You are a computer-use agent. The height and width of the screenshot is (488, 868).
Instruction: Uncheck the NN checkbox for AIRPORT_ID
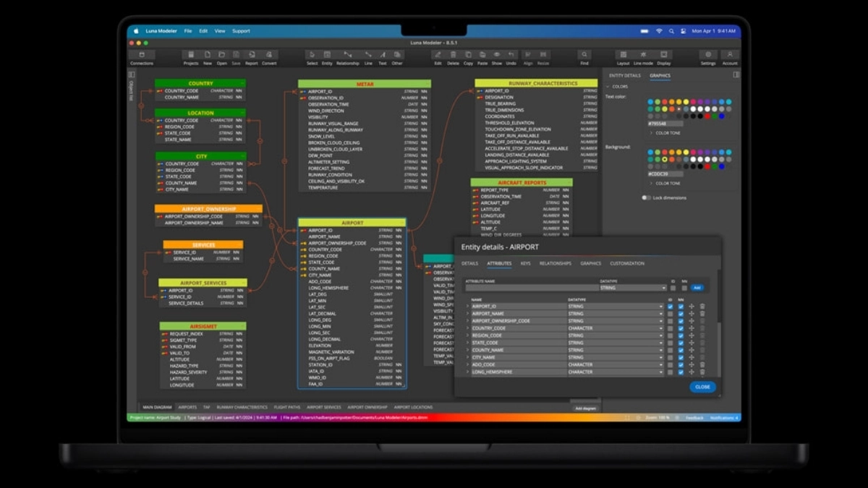click(x=681, y=307)
